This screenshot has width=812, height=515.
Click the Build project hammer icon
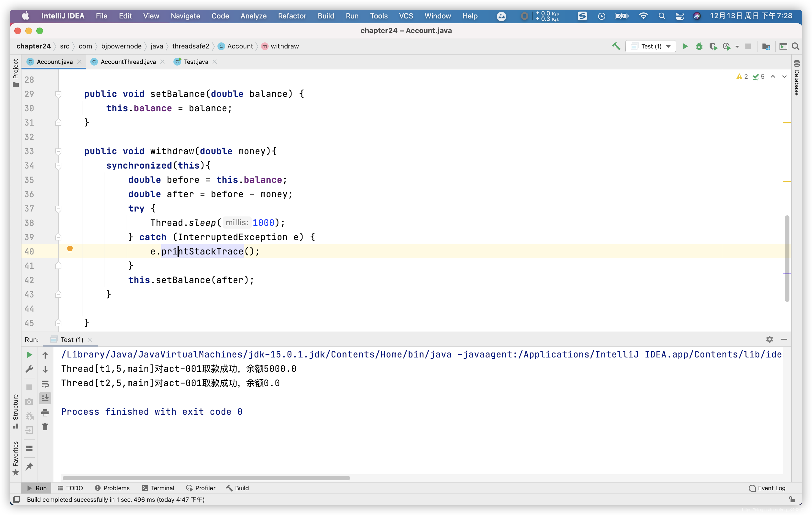pos(616,46)
